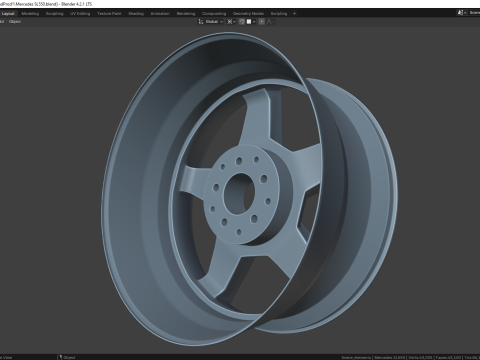Screen dimensions: 480x360
Task: Open the Texture Paint workspace tab
Action: (x=109, y=14)
